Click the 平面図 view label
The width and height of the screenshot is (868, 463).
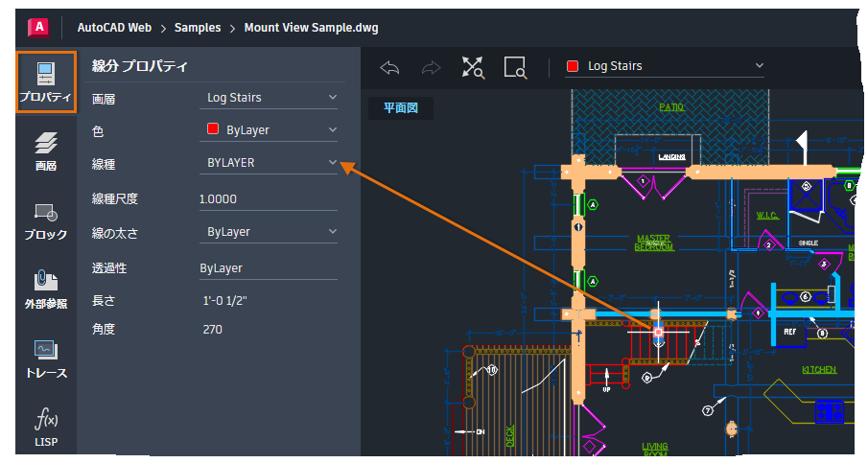(401, 108)
